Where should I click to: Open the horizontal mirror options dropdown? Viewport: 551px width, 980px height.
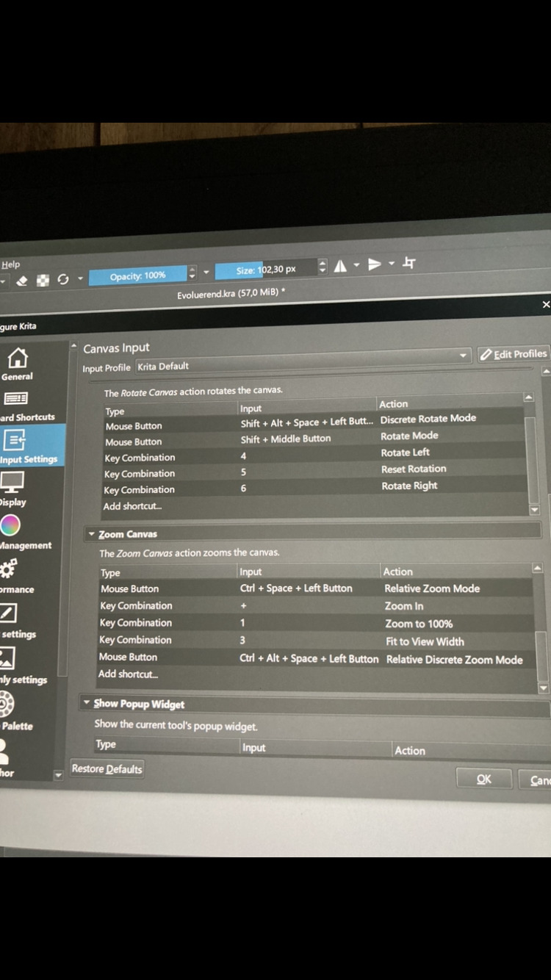pyautogui.click(x=356, y=265)
